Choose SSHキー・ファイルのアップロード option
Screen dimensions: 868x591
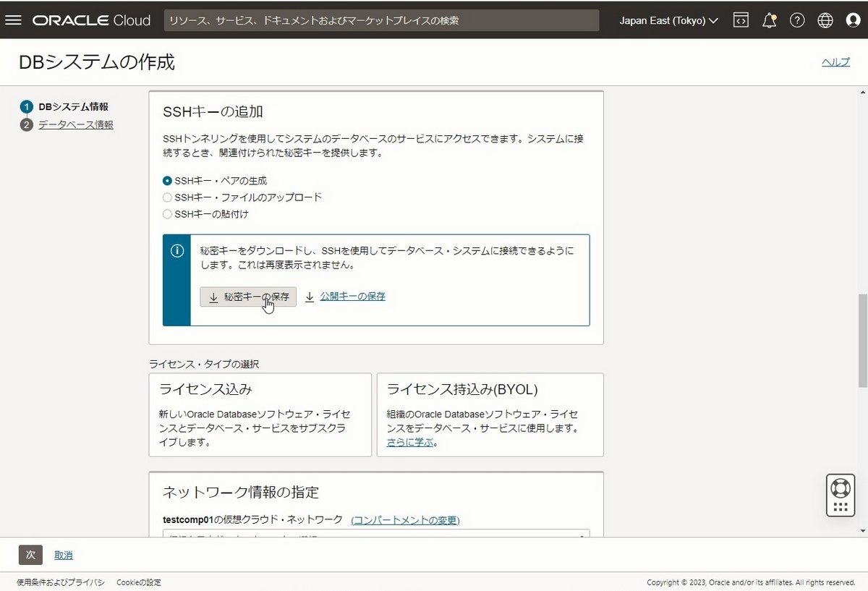pos(167,197)
